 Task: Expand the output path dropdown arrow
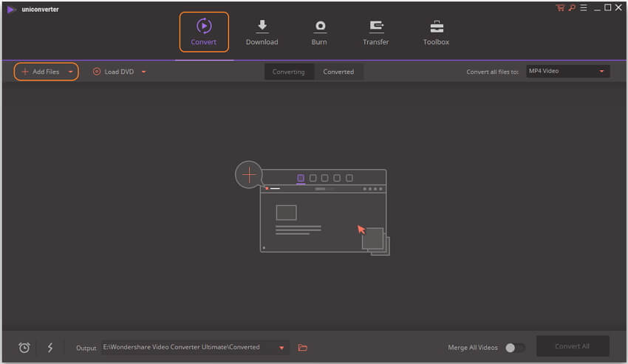pos(281,348)
